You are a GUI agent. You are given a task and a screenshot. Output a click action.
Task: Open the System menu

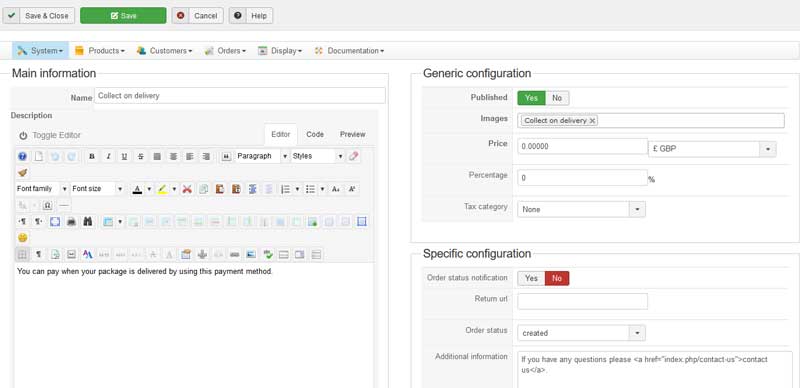point(40,51)
